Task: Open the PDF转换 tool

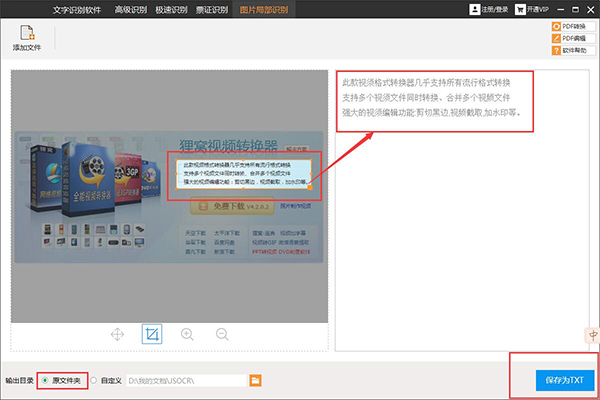Action: (x=573, y=26)
